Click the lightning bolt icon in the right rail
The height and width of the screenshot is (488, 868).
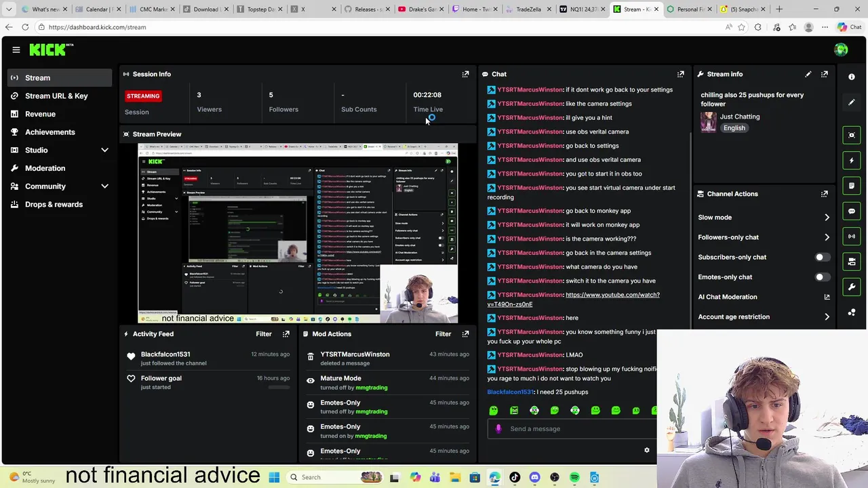point(852,161)
